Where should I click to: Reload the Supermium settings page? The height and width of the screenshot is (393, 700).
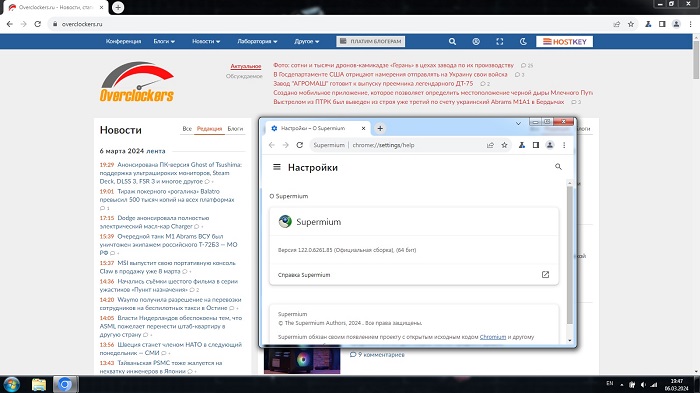click(x=300, y=145)
